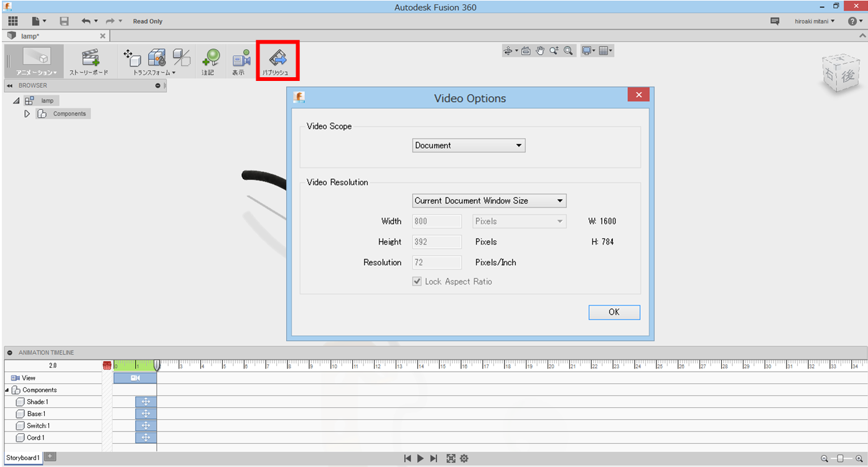
Task: Select the Storyboard1 tab
Action: click(23, 458)
